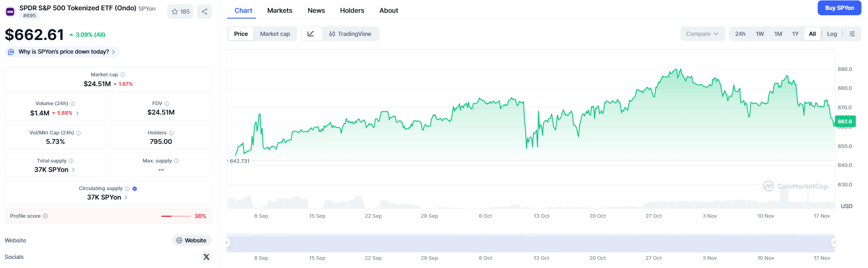Image resolution: width=868 pixels, height=268 pixels.
Task: Open the About tab
Action: click(x=389, y=10)
